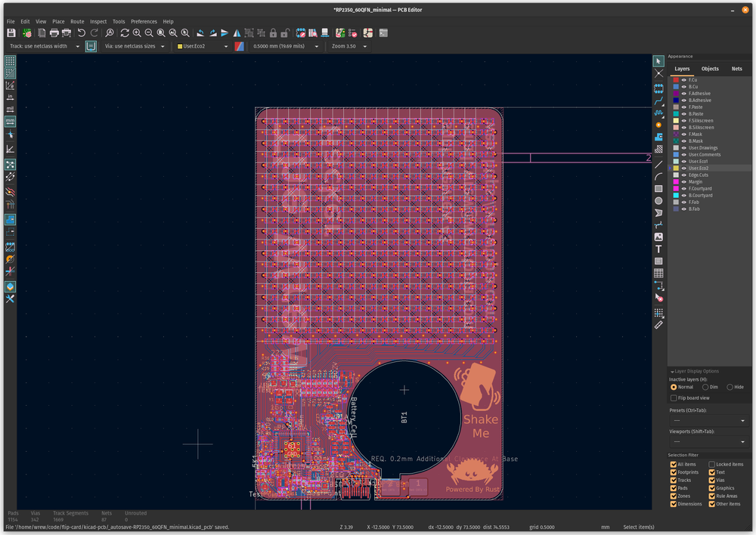Viewport: 756px width, 535px height.
Task: Activate the Print board icon
Action: click(54, 32)
